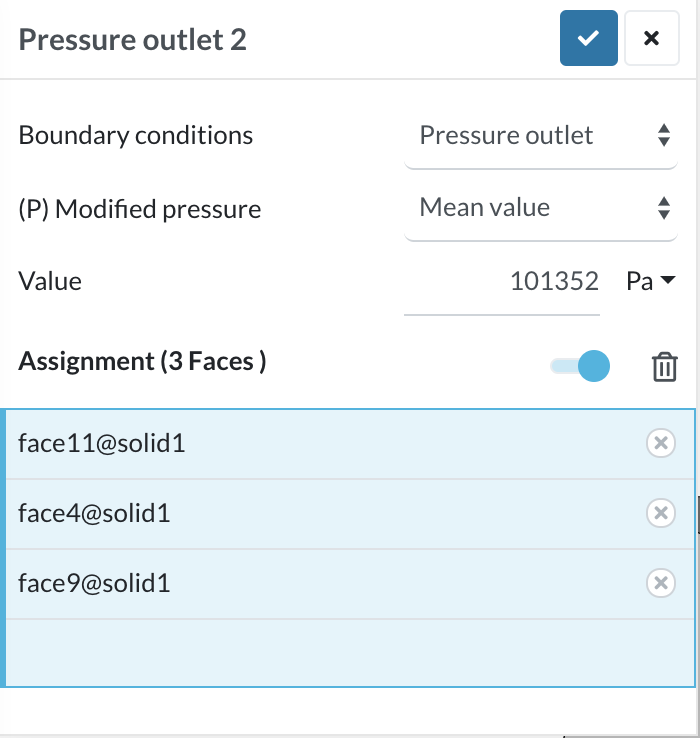Viewport: 700px width, 738px height.
Task: Close the Pressure outlet 2 panel
Action: click(x=651, y=38)
